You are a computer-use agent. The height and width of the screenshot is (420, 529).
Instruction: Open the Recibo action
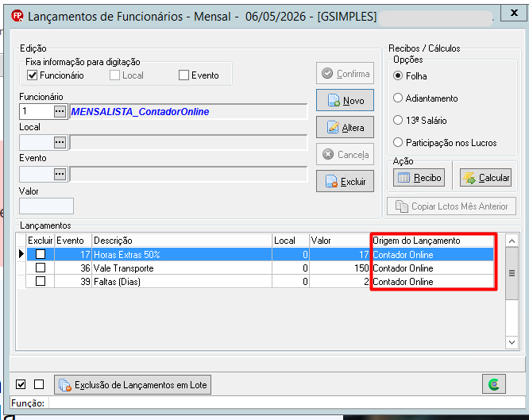coord(419,177)
